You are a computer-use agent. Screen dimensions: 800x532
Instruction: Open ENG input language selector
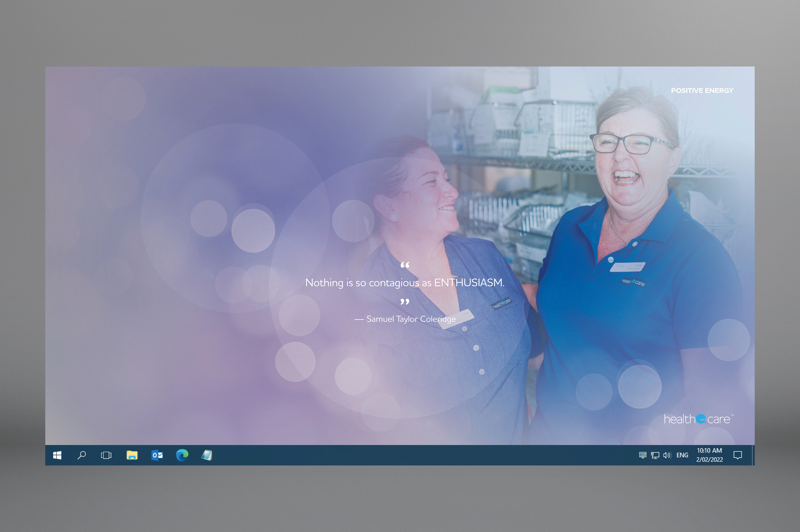click(682, 455)
